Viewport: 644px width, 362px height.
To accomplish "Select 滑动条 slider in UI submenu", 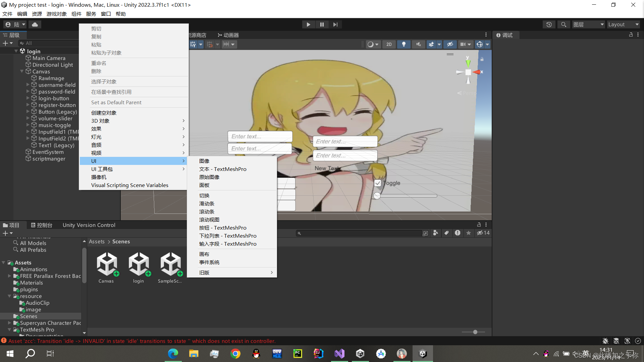I will click(232, 204).
